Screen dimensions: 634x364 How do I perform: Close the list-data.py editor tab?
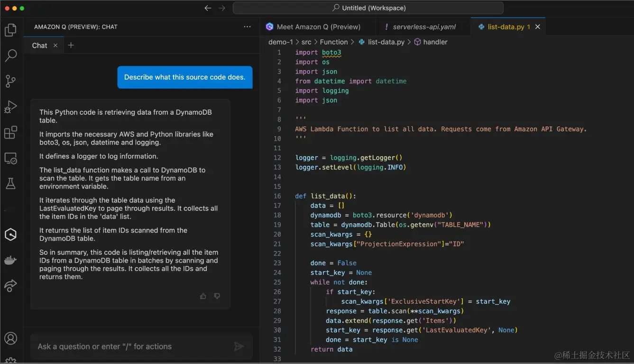pos(538,27)
